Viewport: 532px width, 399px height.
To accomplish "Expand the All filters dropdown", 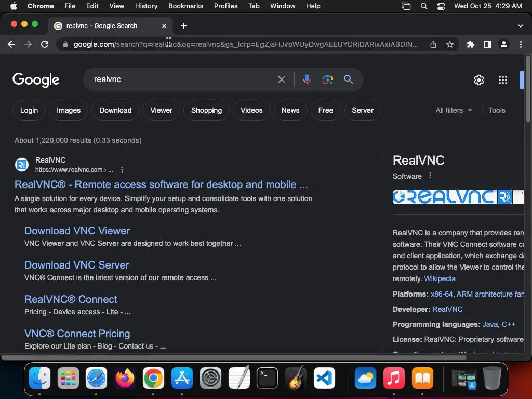I will coord(454,110).
